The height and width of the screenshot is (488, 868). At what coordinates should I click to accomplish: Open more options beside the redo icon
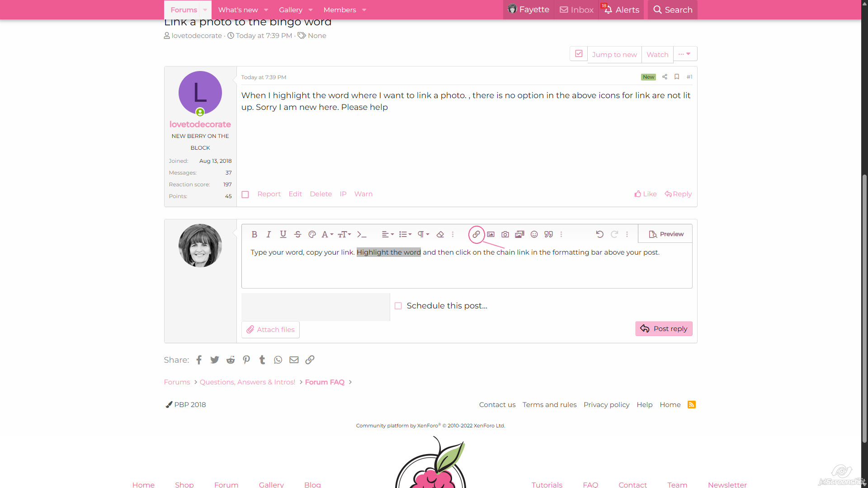(x=627, y=234)
